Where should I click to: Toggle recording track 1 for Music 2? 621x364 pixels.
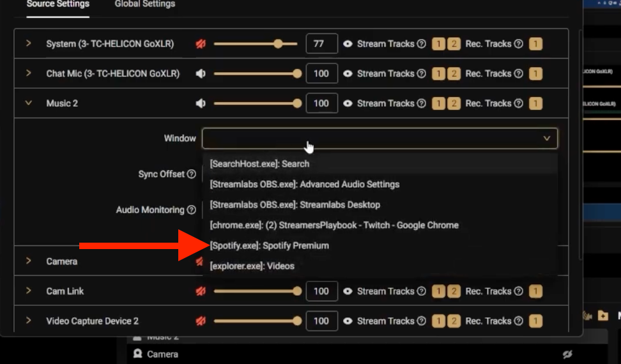point(535,103)
